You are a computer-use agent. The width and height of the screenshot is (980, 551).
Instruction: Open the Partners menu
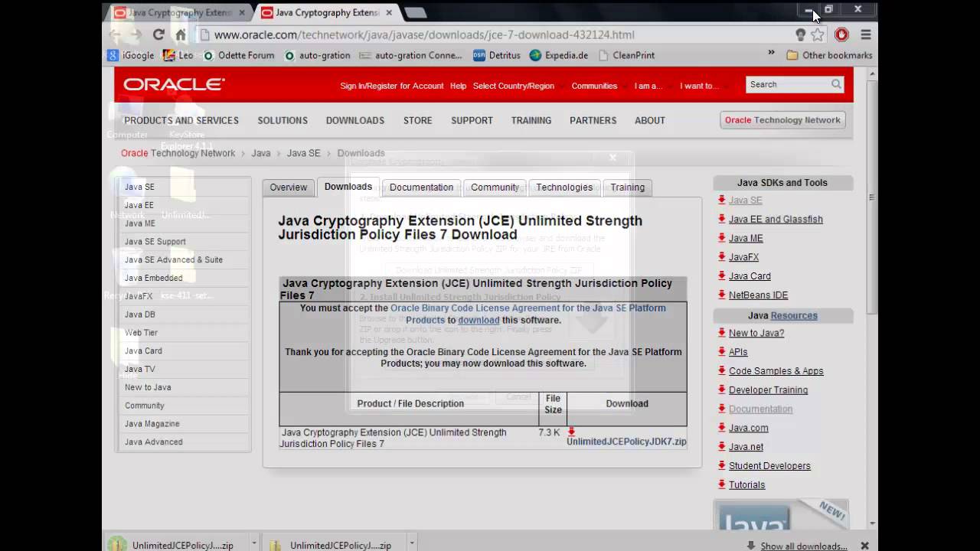[x=593, y=120]
